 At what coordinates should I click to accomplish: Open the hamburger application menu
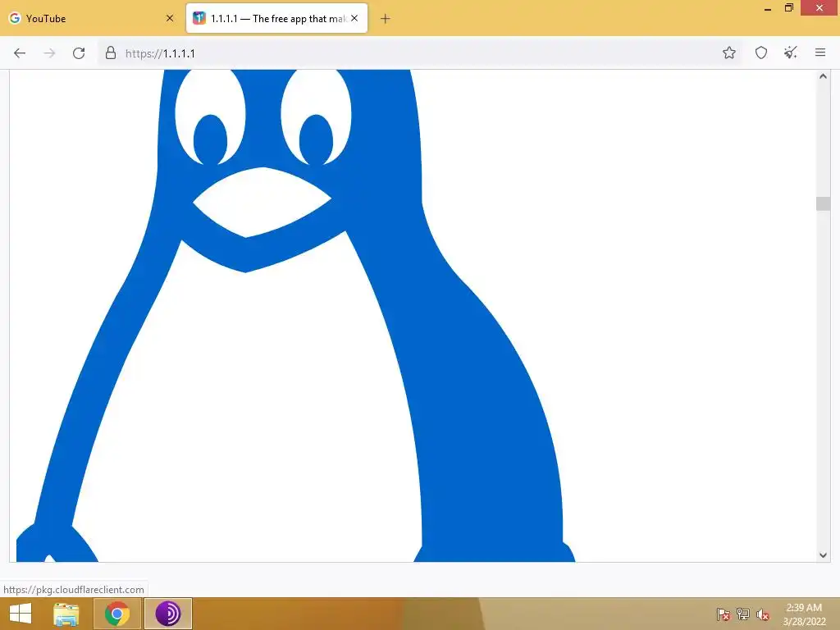point(819,52)
